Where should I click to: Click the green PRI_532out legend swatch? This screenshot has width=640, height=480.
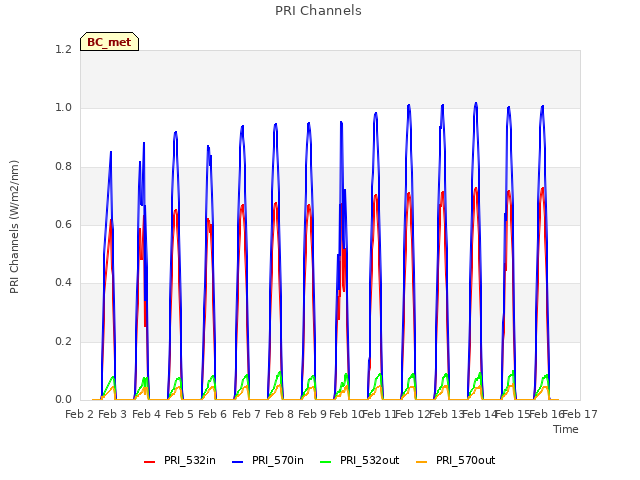tap(326, 461)
